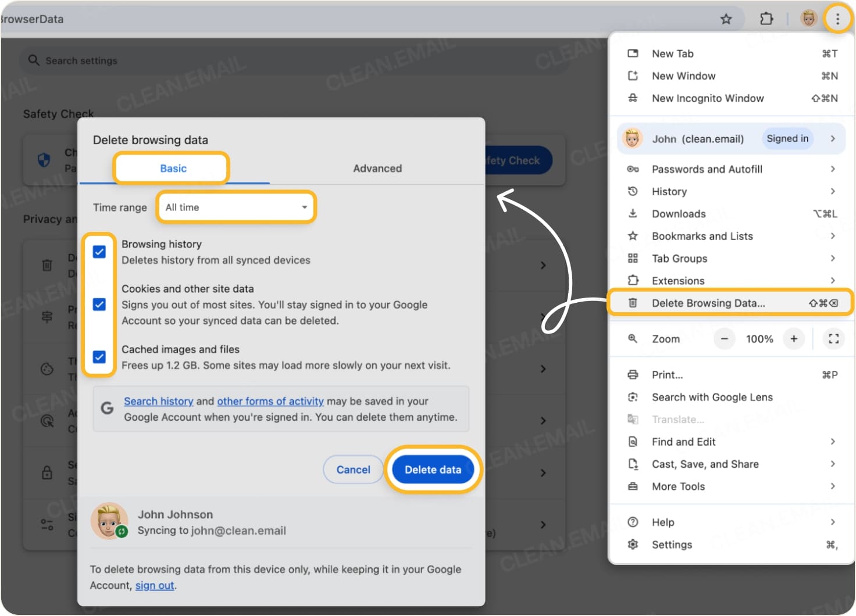Open the Time range dropdown
The height and width of the screenshot is (616, 856).
tap(236, 207)
